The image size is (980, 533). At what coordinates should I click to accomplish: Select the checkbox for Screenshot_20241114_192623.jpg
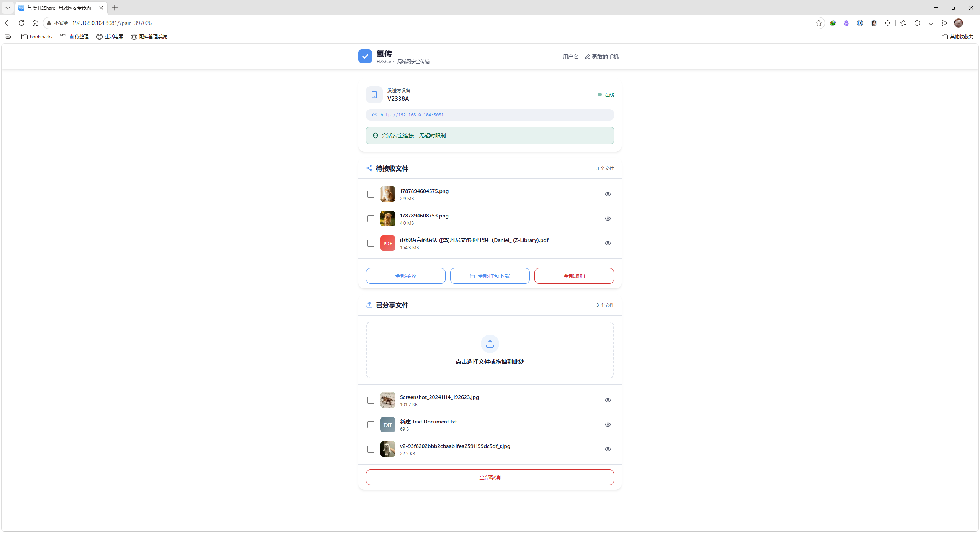pyautogui.click(x=371, y=400)
